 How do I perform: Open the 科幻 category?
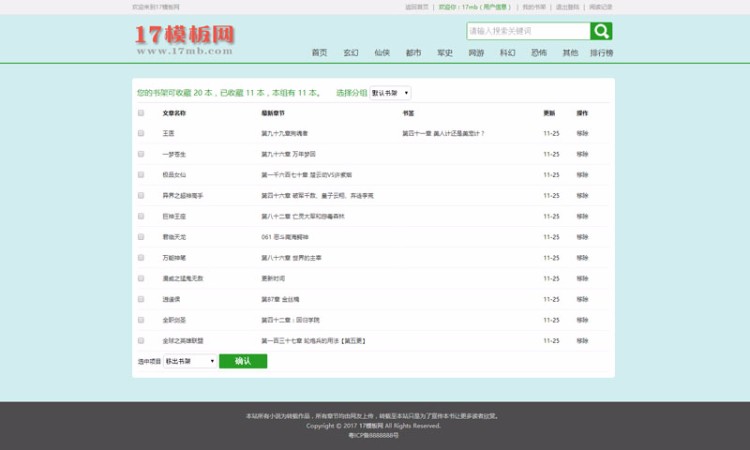point(507,53)
